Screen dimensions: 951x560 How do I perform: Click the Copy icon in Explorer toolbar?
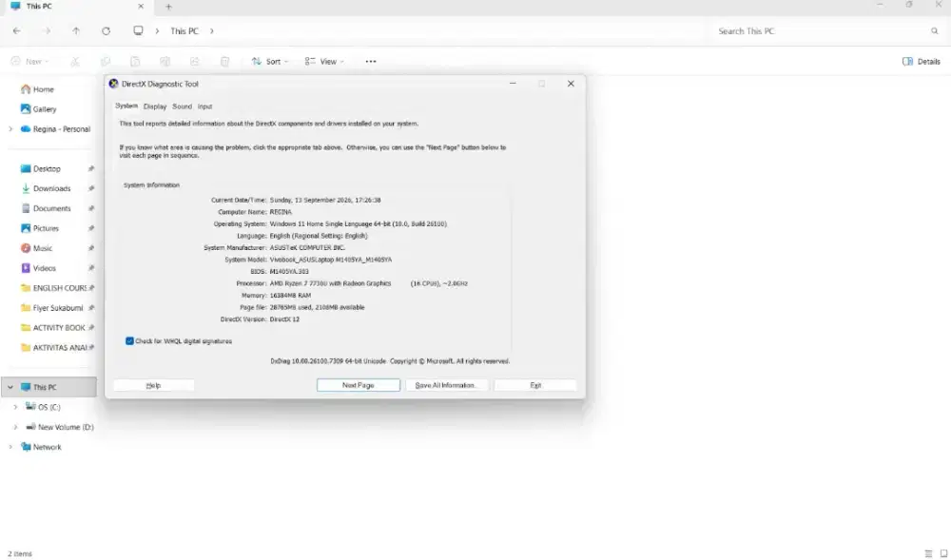[106, 61]
